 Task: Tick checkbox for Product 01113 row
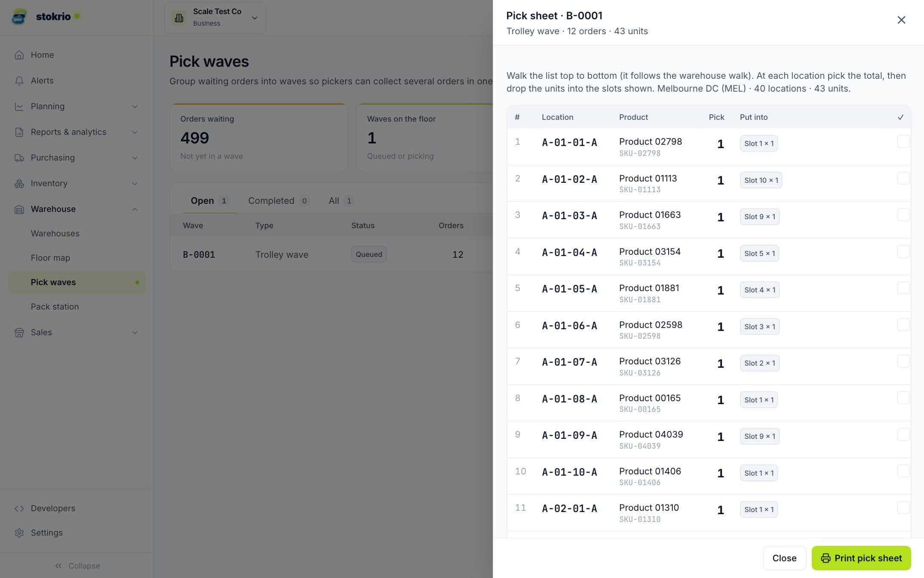903,178
